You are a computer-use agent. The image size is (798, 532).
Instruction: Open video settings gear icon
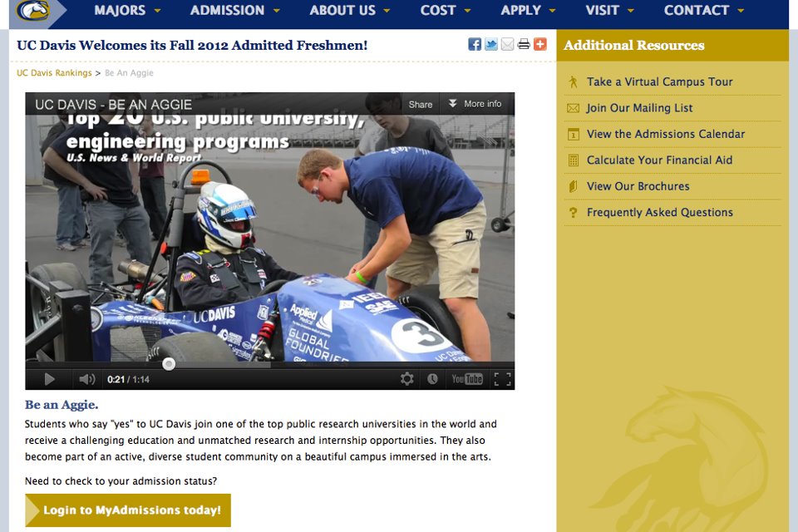click(x=406, y=379)
